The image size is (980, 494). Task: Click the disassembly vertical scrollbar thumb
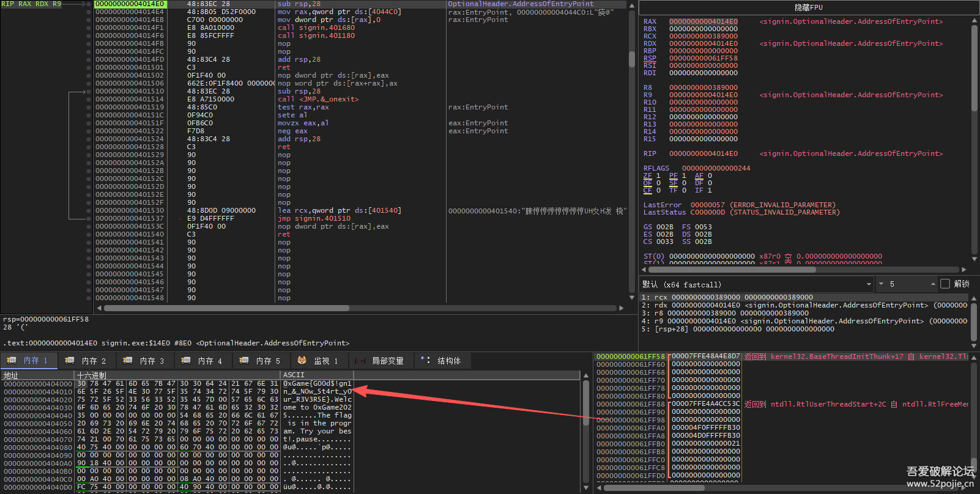pos(631,58)
